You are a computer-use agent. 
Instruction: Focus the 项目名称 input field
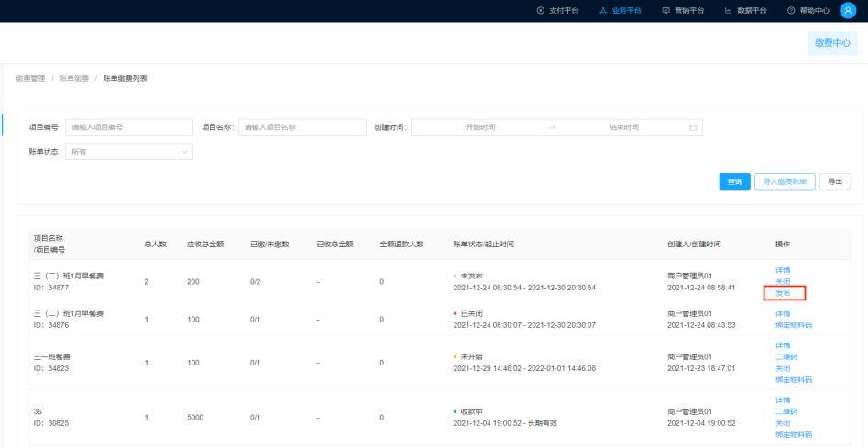coord(302,127)
